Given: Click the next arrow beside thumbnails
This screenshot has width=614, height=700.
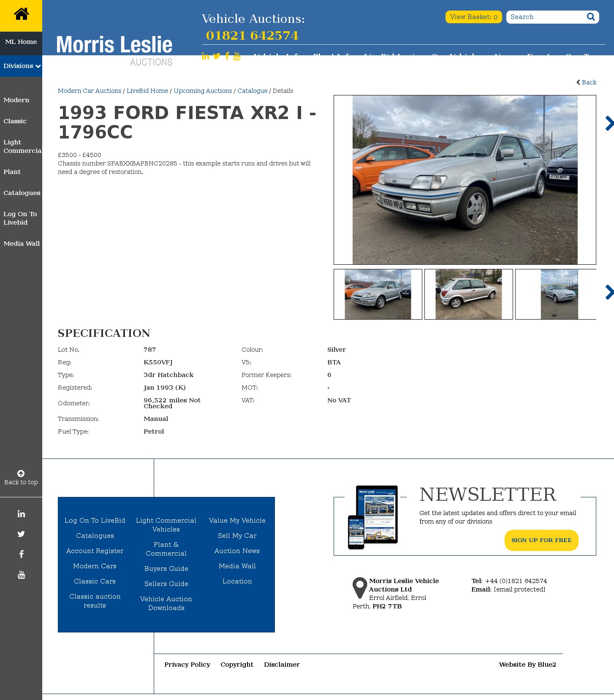Looking at the screenshot, I should [x=609, y=292].
